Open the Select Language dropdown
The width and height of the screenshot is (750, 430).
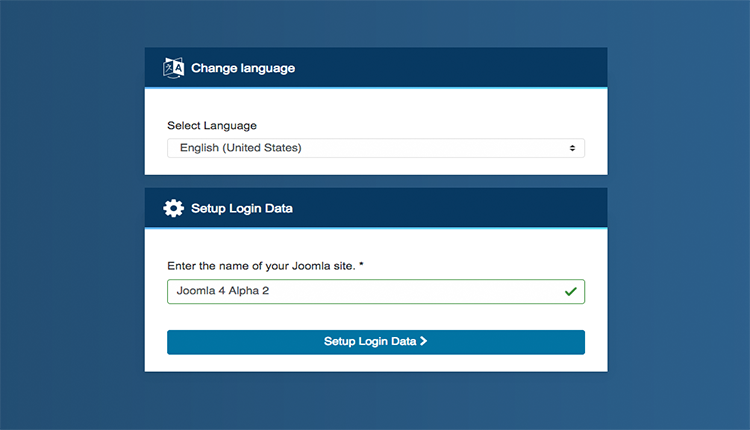[375, 148]
